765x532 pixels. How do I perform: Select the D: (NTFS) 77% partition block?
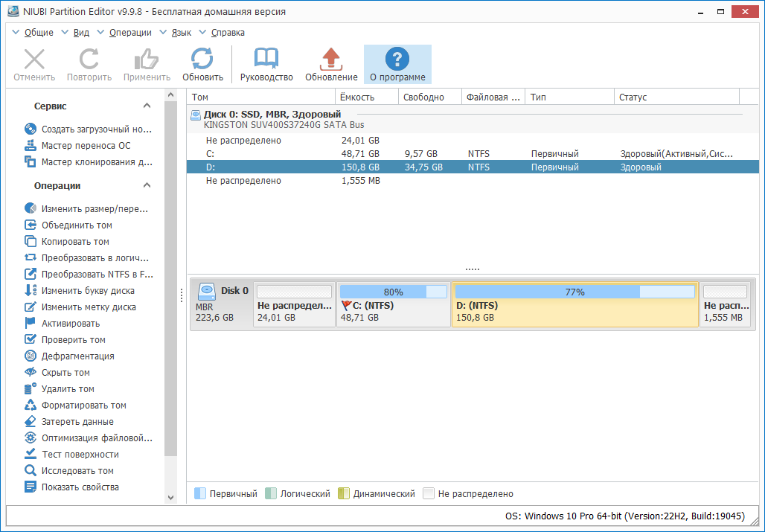pos(574,304)
